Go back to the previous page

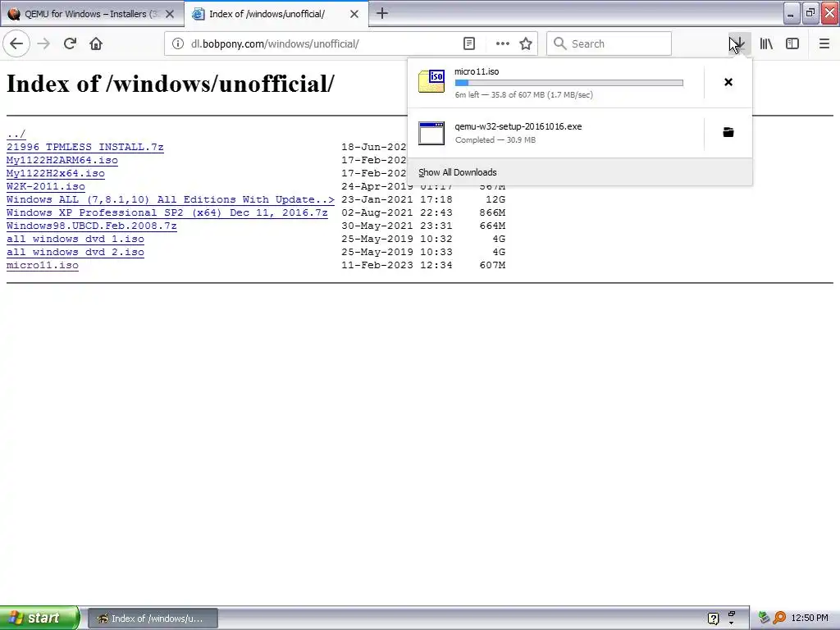(16, 43)
